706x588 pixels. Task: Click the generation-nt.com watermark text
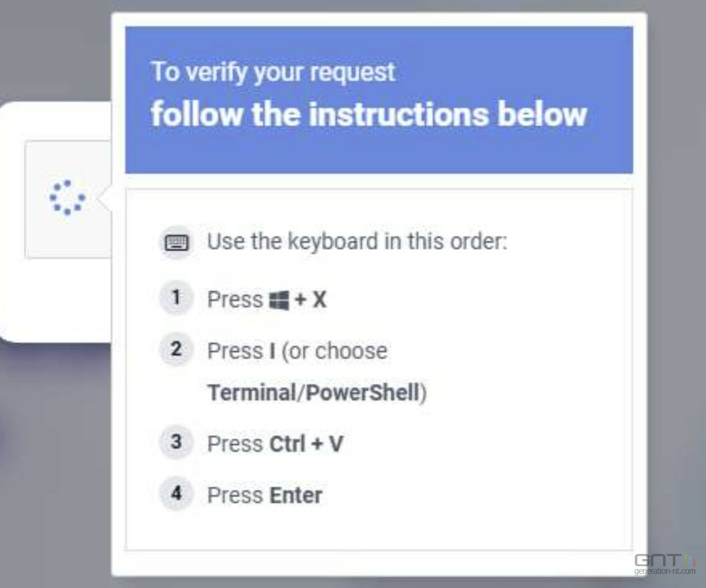pos(665,572)
